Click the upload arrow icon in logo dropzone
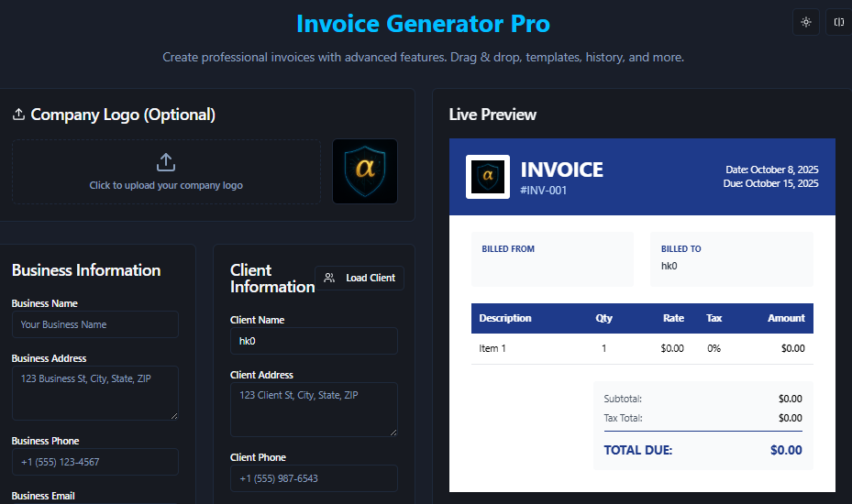 pos(166,162)
